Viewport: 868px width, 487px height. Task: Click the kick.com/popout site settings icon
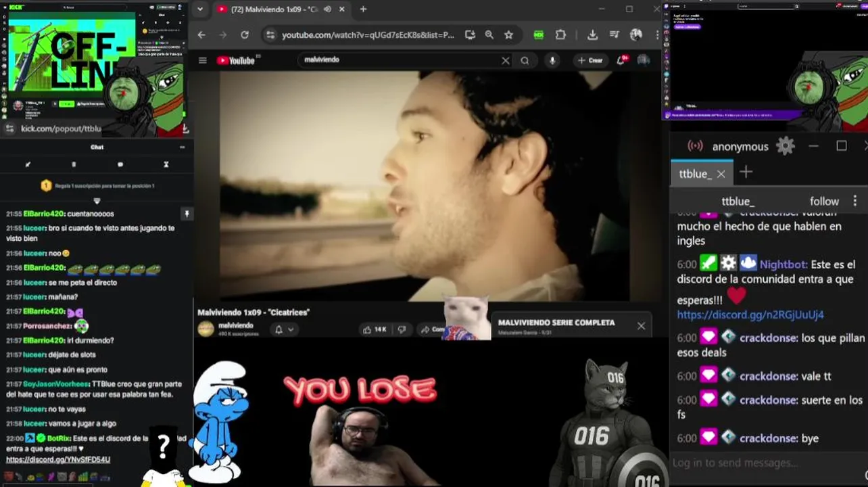[x=9, y=129]
